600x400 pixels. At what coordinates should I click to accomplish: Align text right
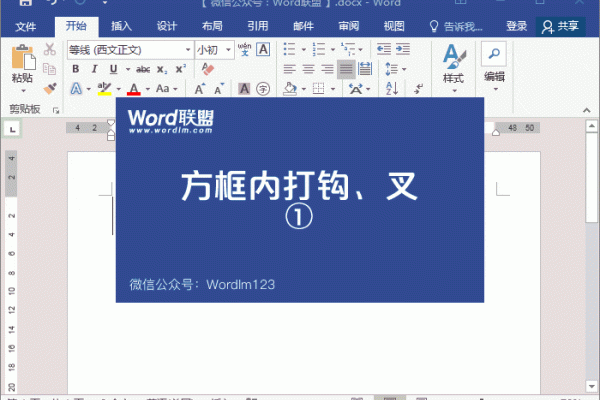tap(327, 69)
